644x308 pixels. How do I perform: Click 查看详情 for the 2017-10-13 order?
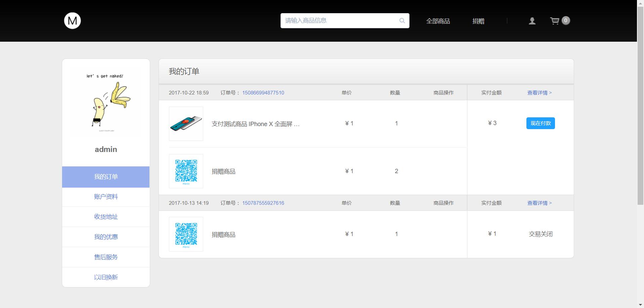tap(539, 203)
